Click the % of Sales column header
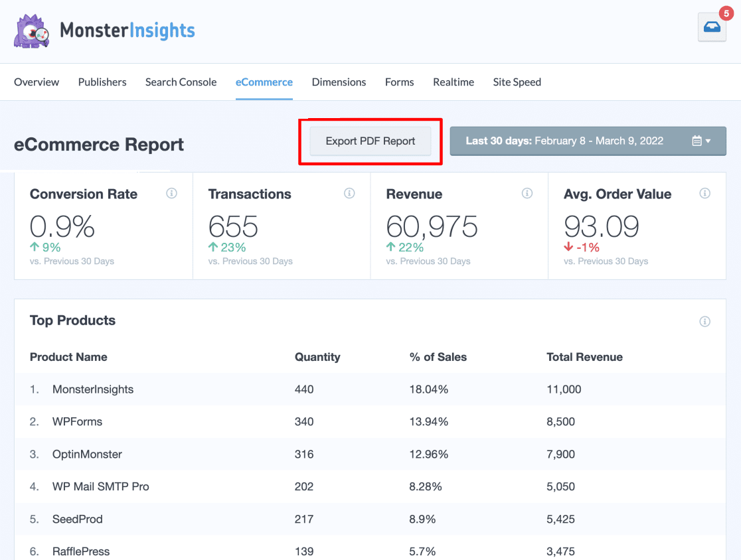Image resolution: width=741 pixels, height=560 pixels. coord(438,357)
